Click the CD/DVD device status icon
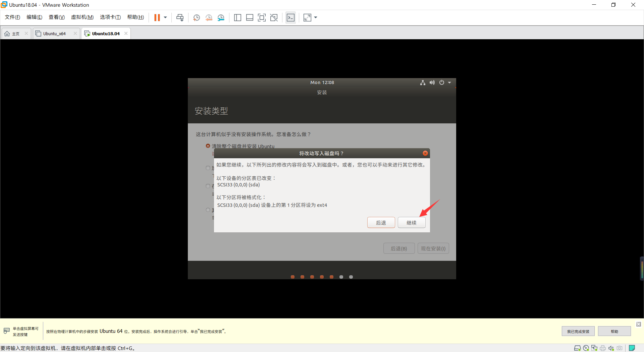This screenshot has height=352, width=644. point(586,348)
